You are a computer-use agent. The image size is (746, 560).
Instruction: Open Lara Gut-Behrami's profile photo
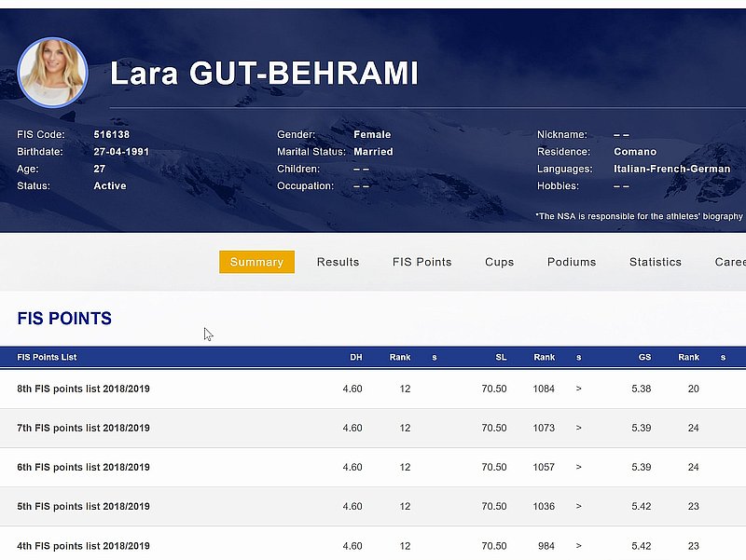click(52, 73)
